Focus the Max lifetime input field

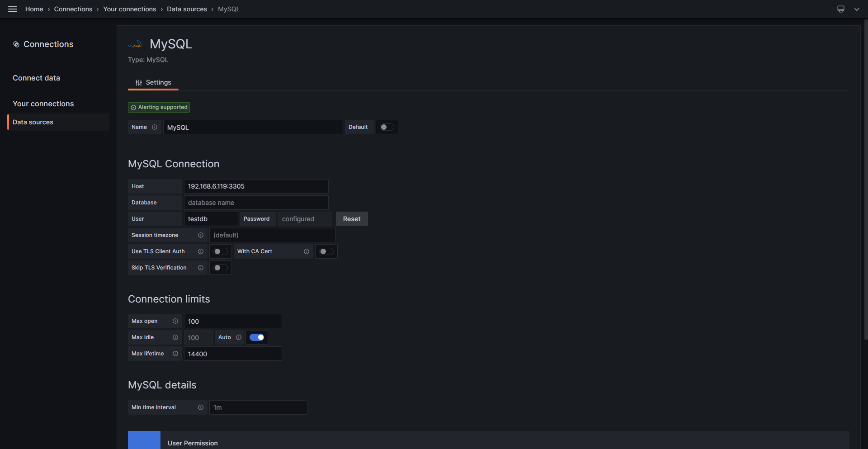pyautogui.click(x=233, y=354)
